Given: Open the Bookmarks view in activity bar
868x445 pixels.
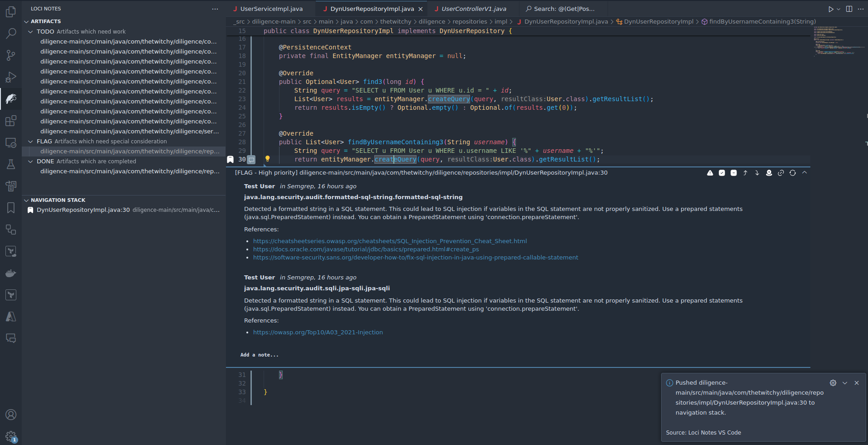Looking at the screenshot, I should click(11, 208).
